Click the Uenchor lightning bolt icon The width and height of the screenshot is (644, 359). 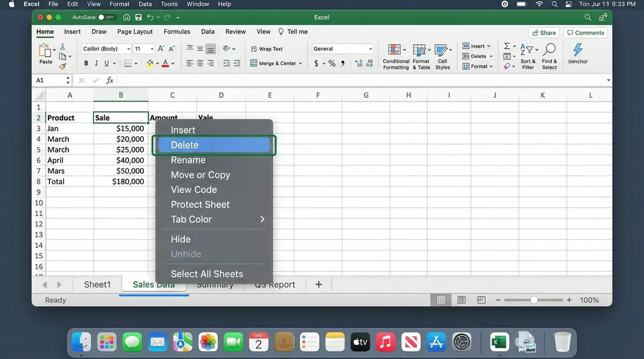[578, 50]
